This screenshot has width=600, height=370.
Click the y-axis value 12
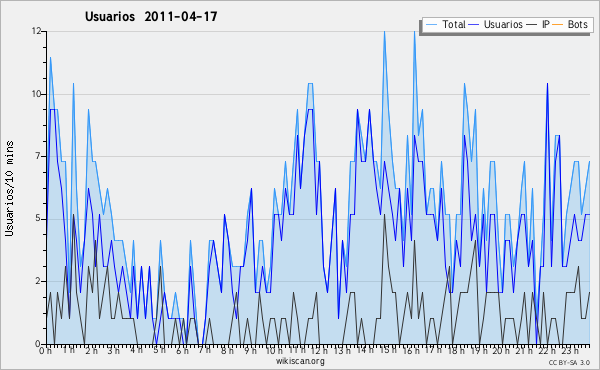click(x=36, y=31)
